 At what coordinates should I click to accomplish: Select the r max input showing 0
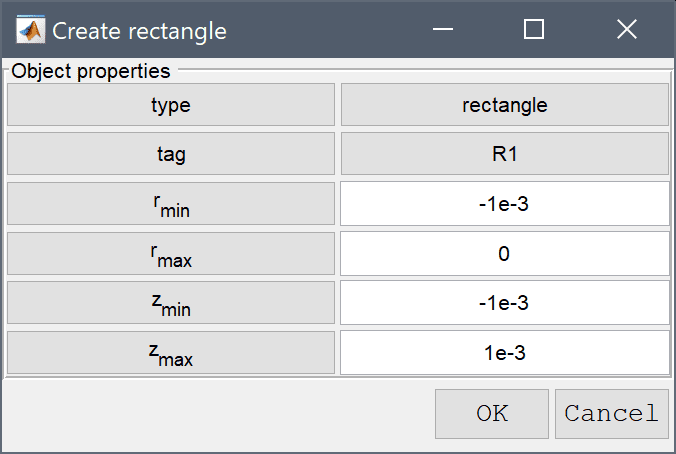(504, 254)
